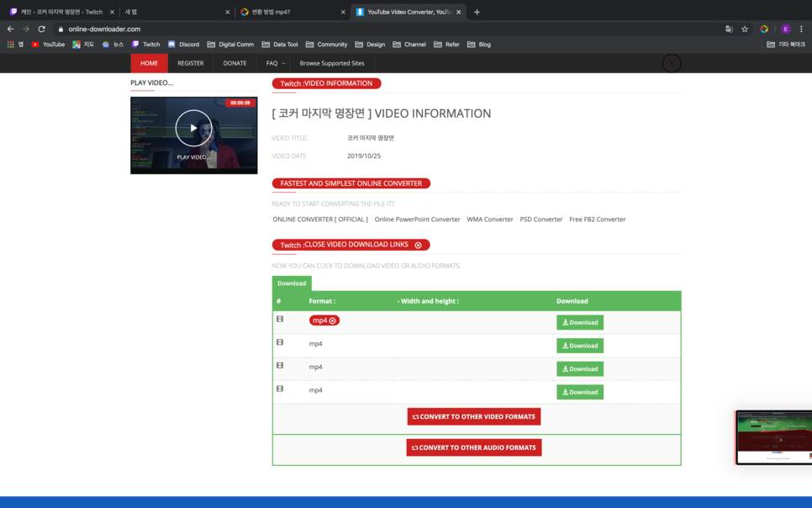The image size is (812, 508).
Task: Open the Digital Comm bookmark folder
Action: 230,45
